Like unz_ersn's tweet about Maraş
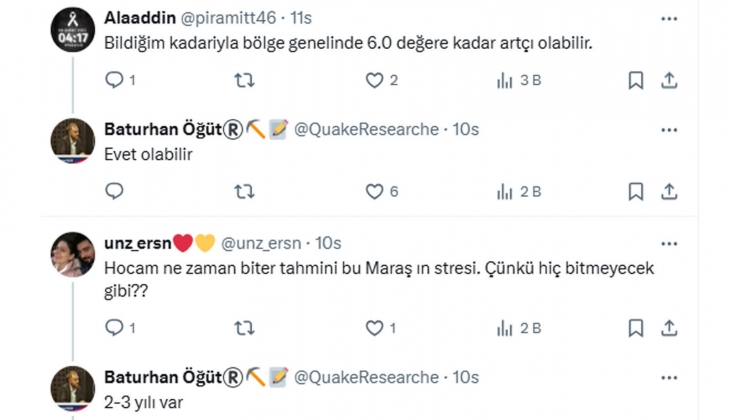Viewport: 730px width, 420px height. (x=375, y=327)
